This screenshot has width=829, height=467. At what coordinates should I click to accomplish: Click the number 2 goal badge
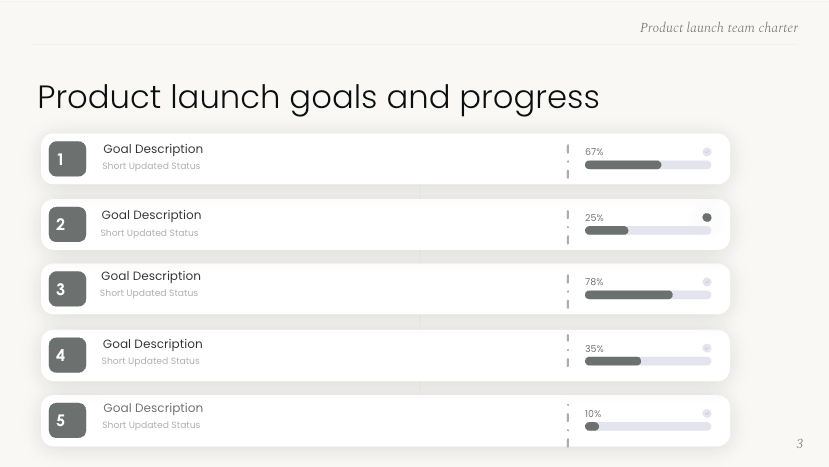(67, 224)
